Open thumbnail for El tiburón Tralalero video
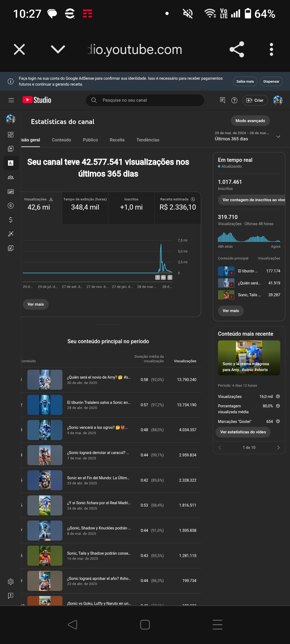290x644 pixels. coord(45,405)
